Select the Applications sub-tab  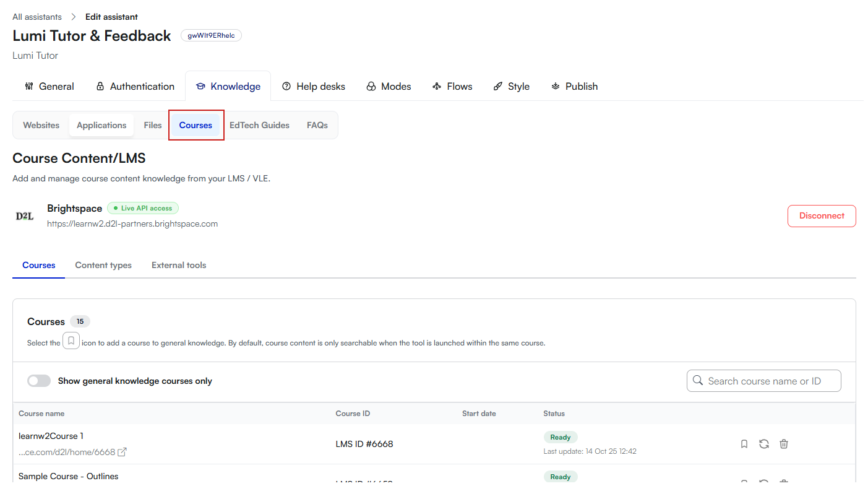pyautogui.click(x=101, y=125)
